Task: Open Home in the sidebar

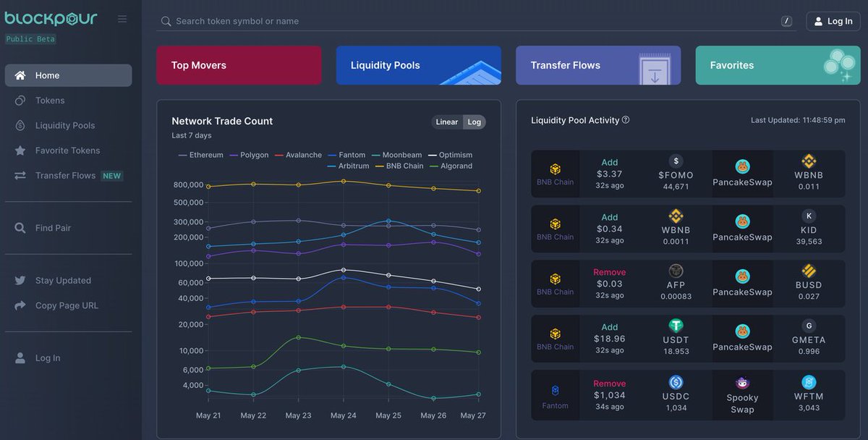Action: click(x=69, y=75)
